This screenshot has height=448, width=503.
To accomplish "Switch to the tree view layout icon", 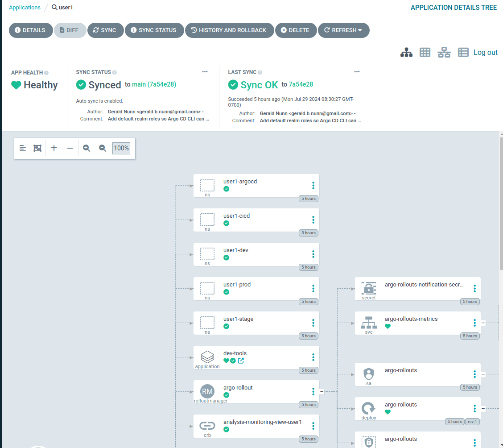I will 406,52.
